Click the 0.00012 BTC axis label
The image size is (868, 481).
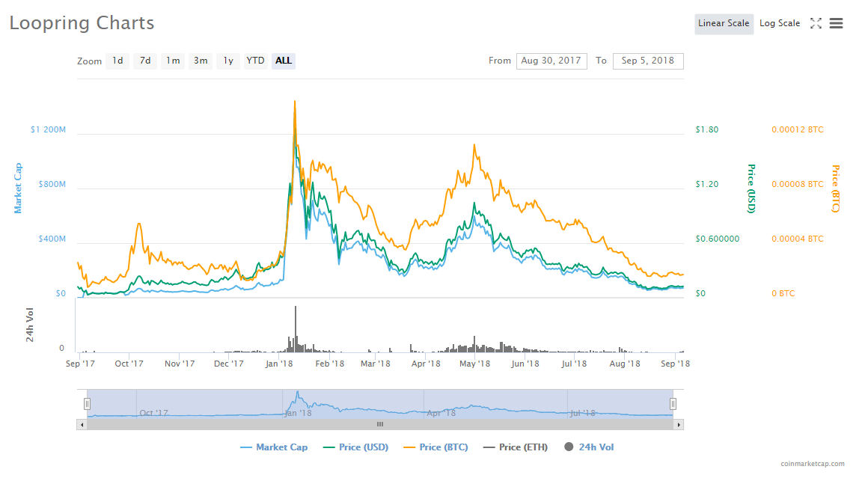pyautogui.click(x=798, y=129)
